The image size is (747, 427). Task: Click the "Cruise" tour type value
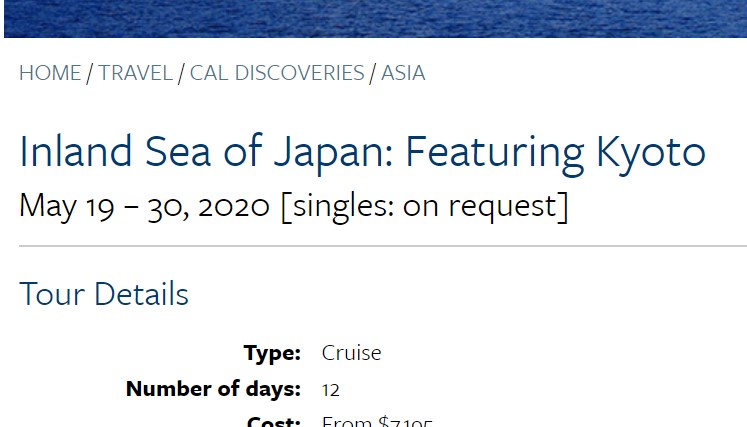click(351, 353)
